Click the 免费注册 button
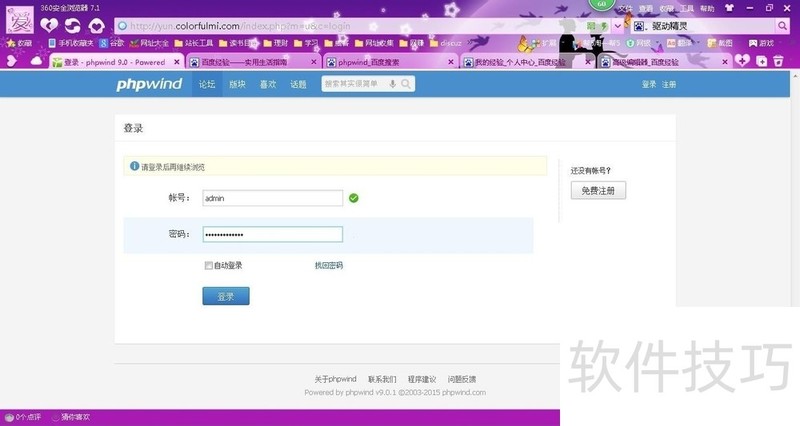This screenshot has width=800, height=426. pyautogui.click(x=598, y=191)
